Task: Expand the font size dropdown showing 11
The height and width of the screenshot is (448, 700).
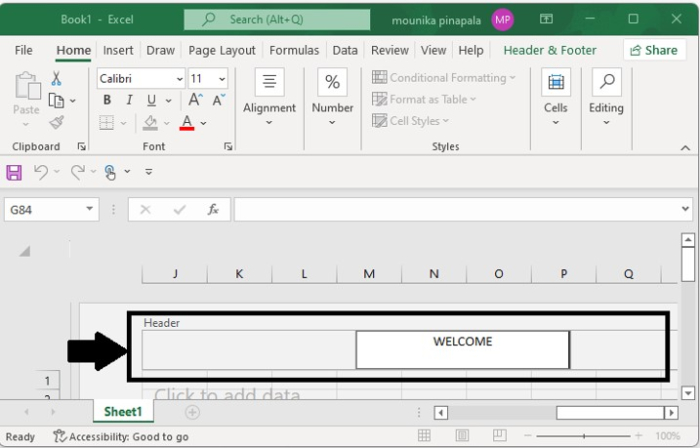Action: point(221,79)
